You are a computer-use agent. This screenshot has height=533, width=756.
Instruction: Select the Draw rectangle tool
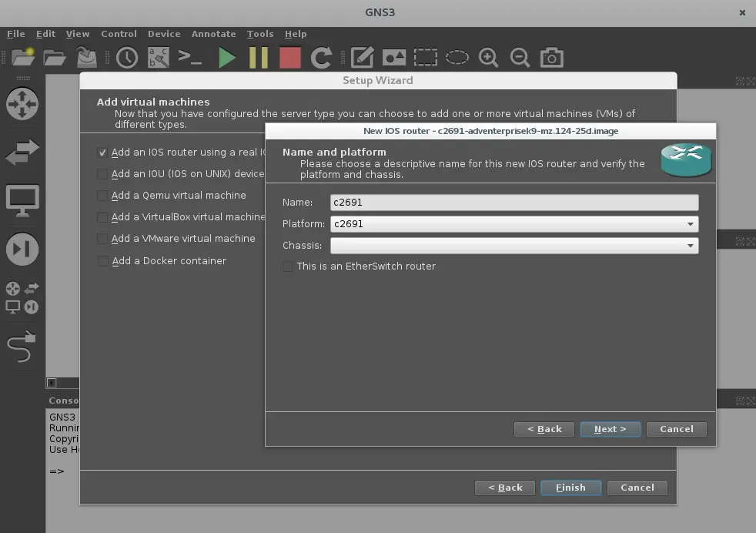pyautogui.click(x=425, y=58)
